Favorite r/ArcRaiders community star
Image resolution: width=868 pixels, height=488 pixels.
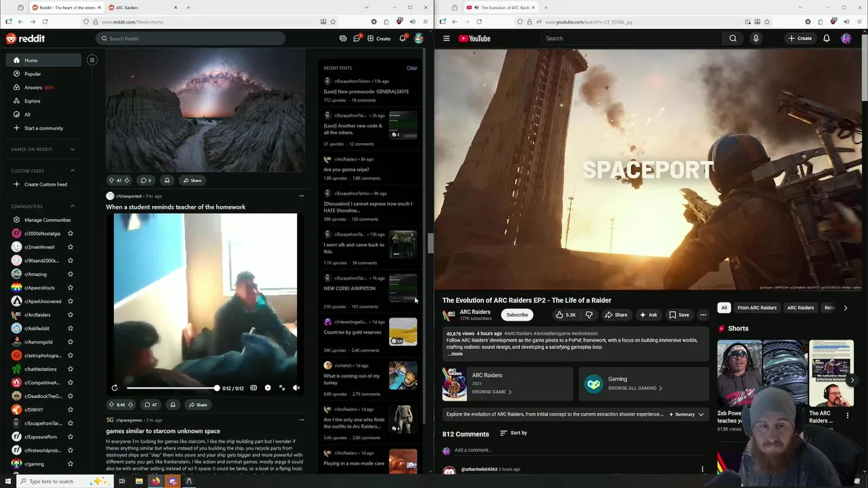pyautogui.click(x=71, y=314)
